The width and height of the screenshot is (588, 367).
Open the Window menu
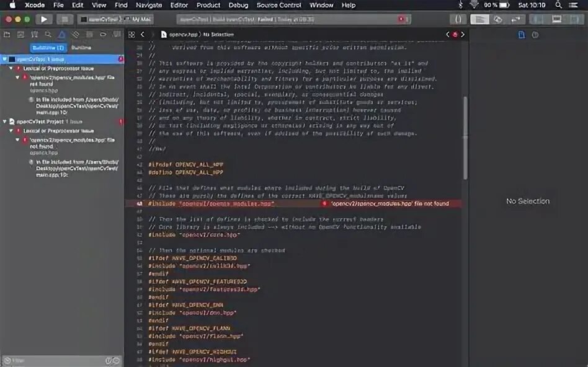pyautogui.click(x=321, y=5)
